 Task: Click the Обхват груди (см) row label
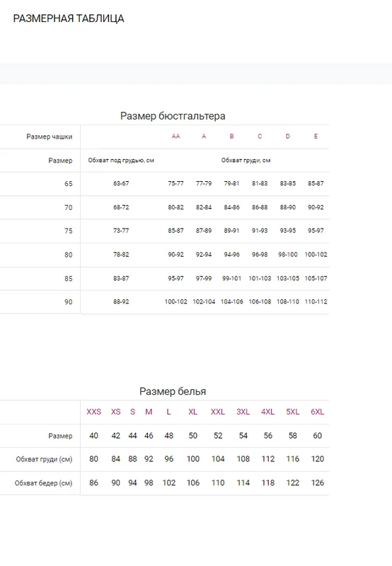(x=44, y=459)
